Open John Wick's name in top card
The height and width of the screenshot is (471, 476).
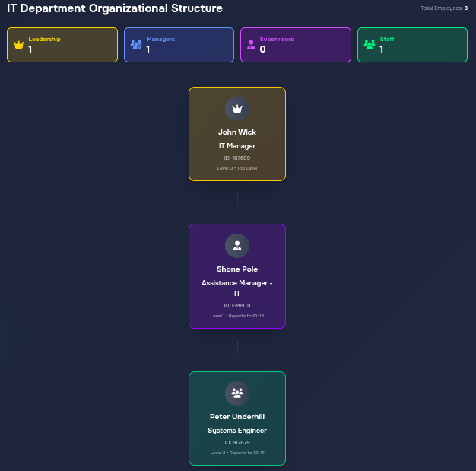coord(237,132)
